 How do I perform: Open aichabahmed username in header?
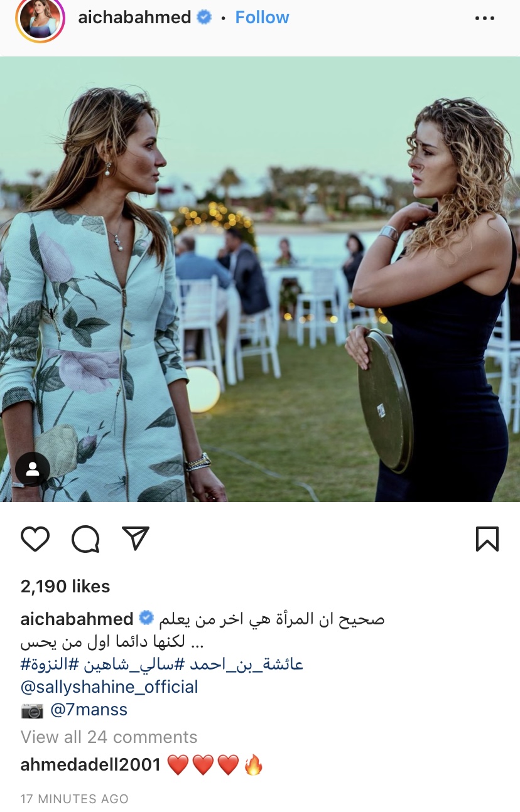[x=134, y=18]
